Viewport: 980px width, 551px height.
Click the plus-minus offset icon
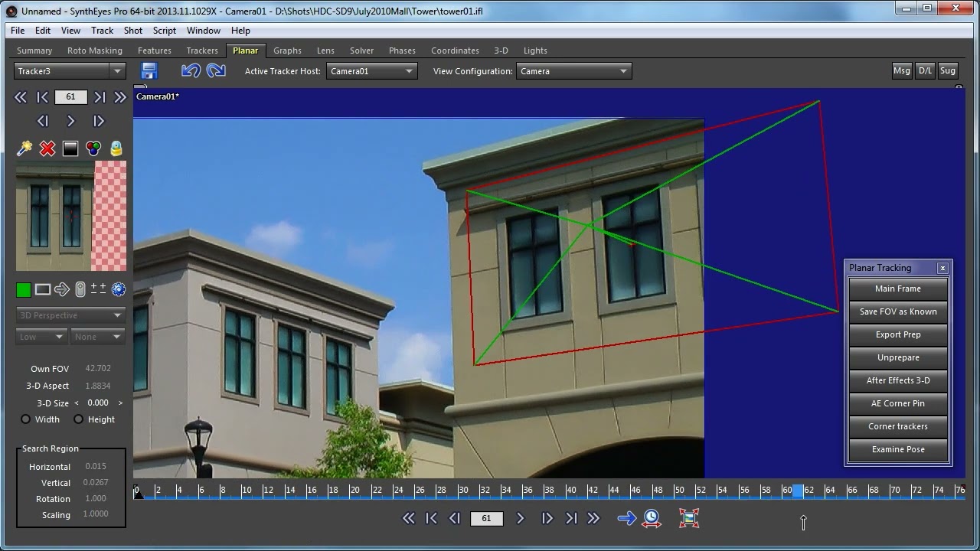point(98,289)
